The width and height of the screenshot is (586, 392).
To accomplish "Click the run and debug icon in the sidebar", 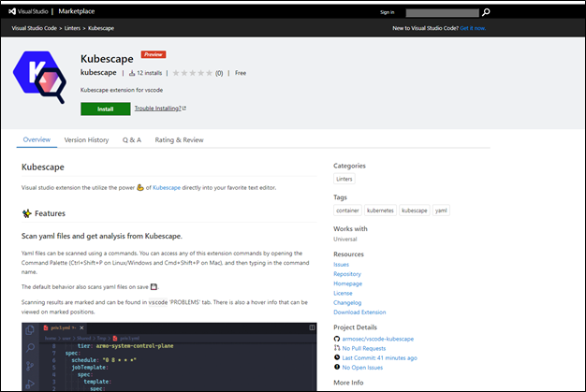I will [x=30, y=384].
